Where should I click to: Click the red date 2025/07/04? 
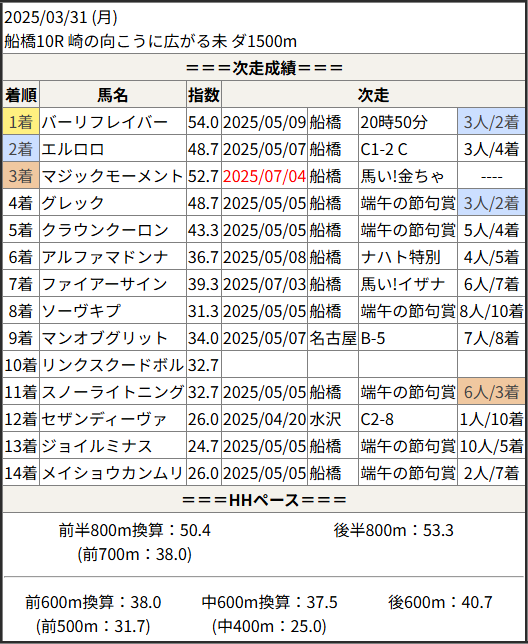pyautogui.click(x=264, y=176)
